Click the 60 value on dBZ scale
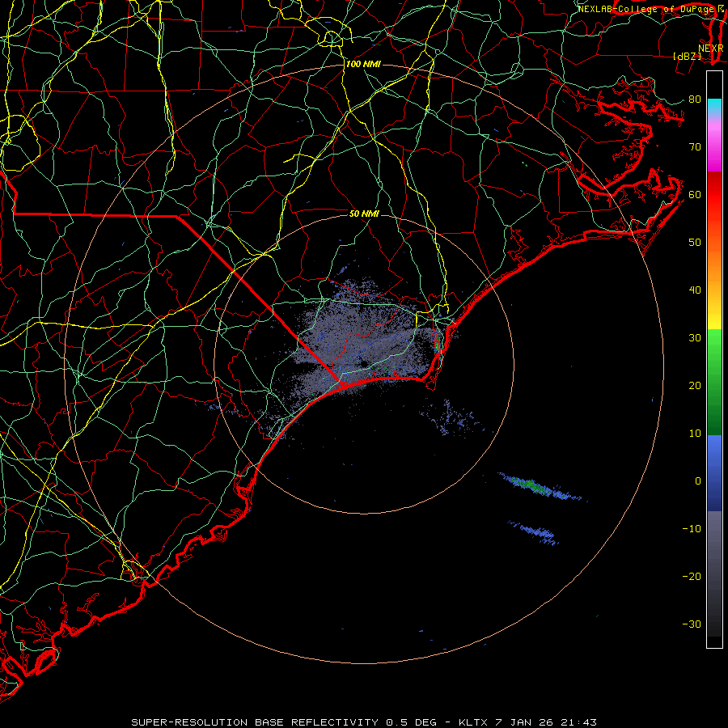 click(x=695, y=194)
